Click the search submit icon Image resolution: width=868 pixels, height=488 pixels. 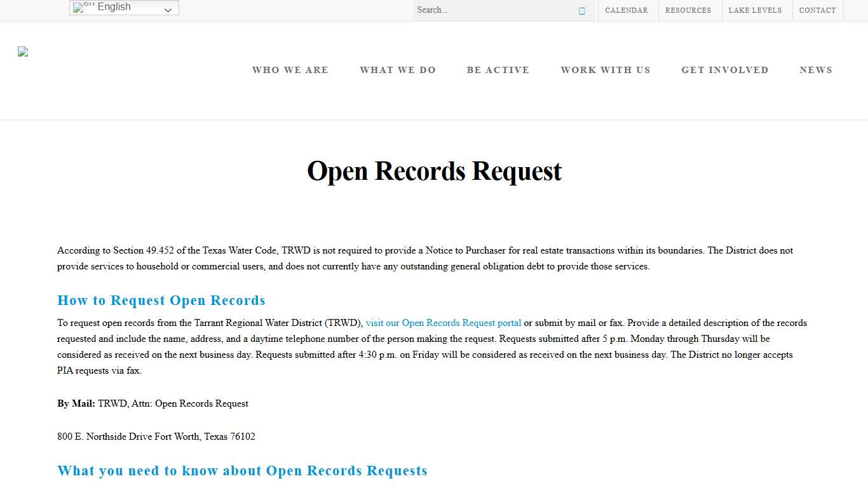(581, 10)
